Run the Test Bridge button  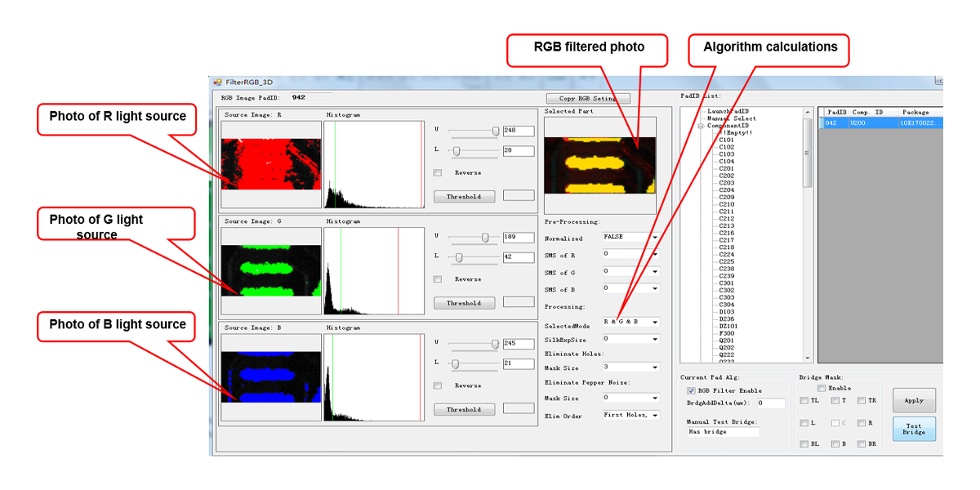tap(914, 429)
